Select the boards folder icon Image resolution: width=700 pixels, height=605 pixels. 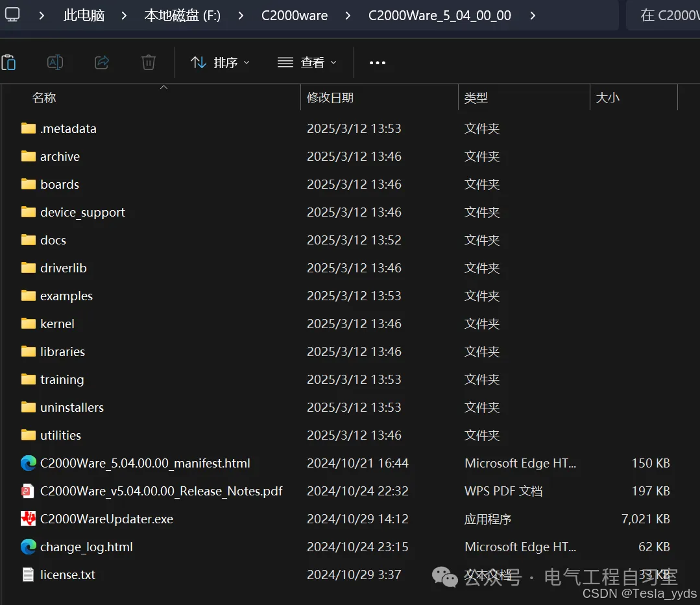click(x=29, y=184)
